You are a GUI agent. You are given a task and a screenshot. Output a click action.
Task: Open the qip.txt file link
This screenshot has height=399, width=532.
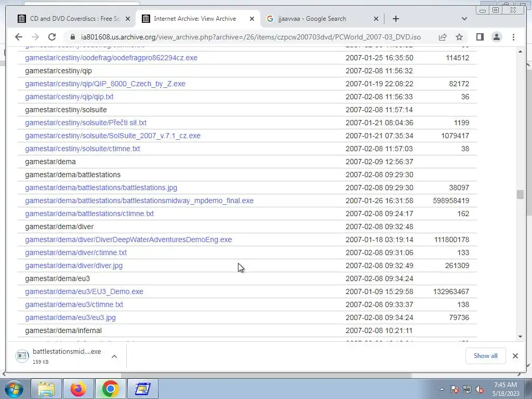pos(69,97)
